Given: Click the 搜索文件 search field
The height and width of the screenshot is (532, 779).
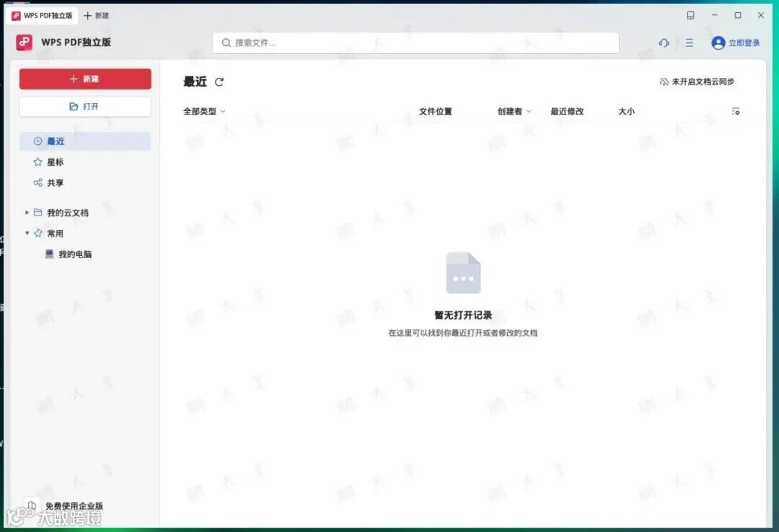Looking at the screenshot, I should coord(416,43).
